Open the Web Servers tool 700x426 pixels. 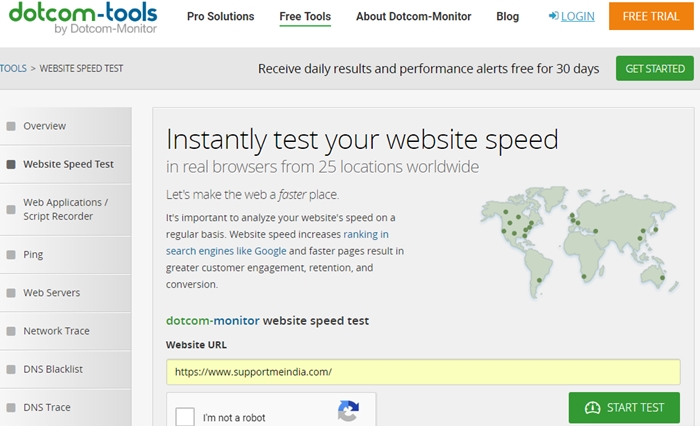coord(66,293)
